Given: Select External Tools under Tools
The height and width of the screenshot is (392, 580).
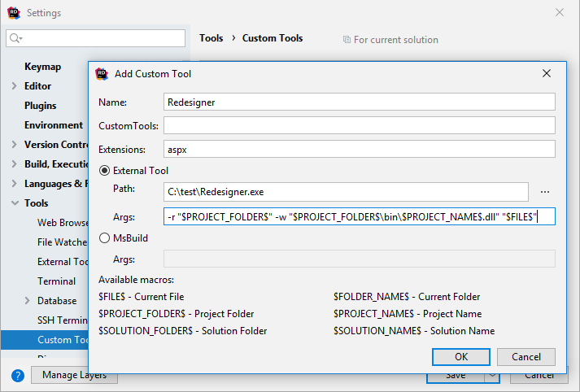Looking at the screenshot, I should click(63, 262).
